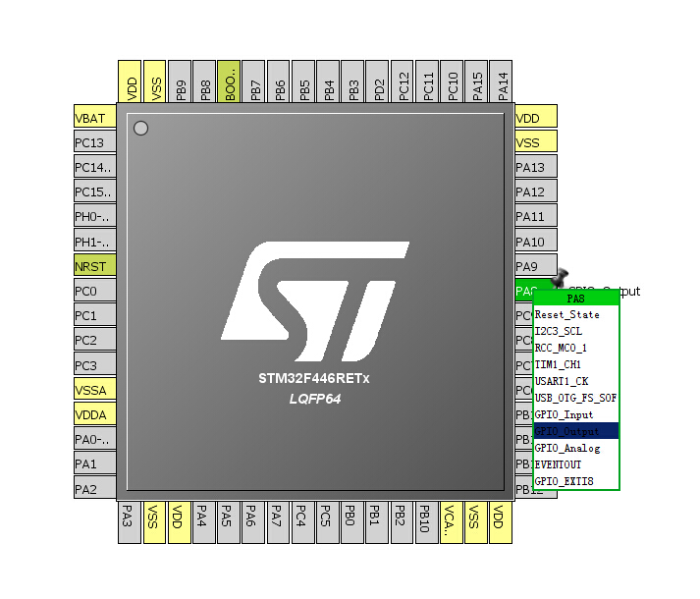
Task: Select USART1_CK in the PA8 menu
Action: (x=576, y=381)
